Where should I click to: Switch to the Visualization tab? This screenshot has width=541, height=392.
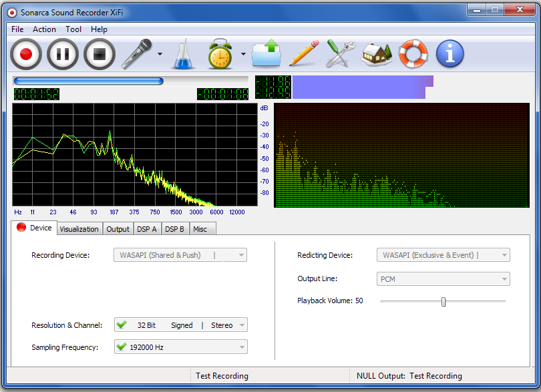pyautogui.click(x=79, y=229)
